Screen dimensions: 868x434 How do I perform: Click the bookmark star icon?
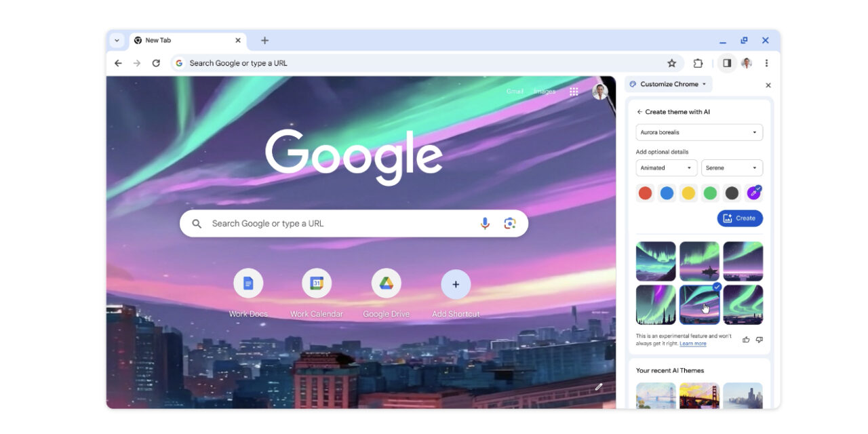coord(671,63)
